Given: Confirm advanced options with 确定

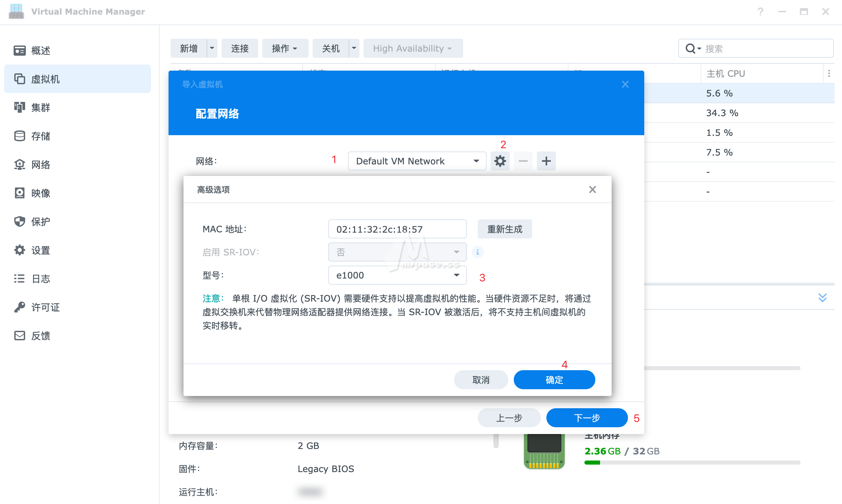Looking at the screenshot, I should 554,380.
